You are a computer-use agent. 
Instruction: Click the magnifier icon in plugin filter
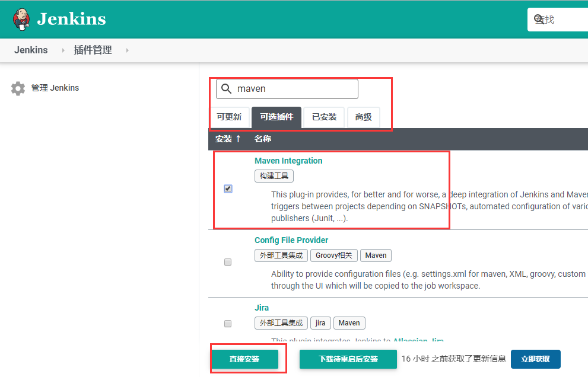point(226,89)
